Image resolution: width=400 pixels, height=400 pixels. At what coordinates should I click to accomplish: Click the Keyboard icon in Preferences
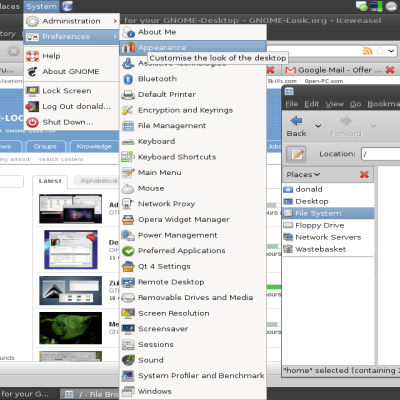click(128, 142)
